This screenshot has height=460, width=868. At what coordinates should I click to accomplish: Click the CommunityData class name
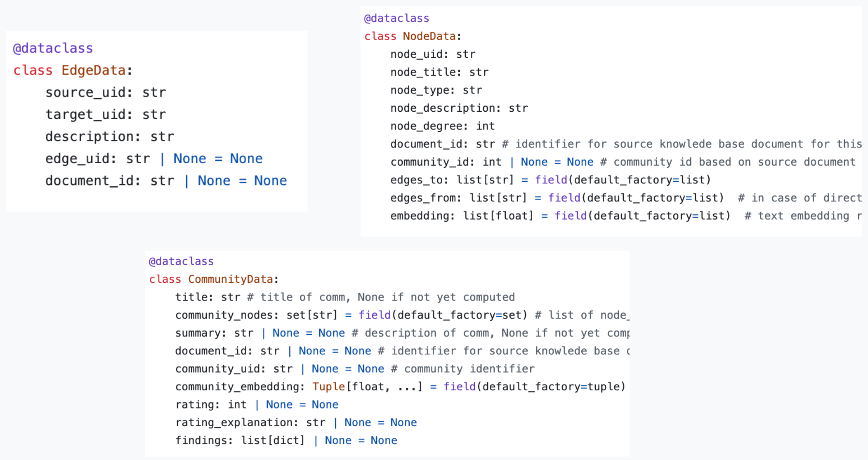click(x=230, y=279)
